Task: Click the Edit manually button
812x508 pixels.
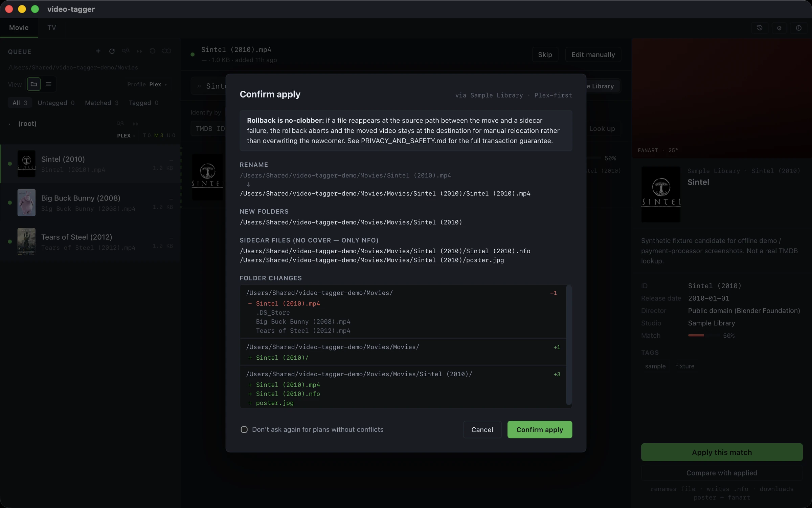Action: pos(593,55)
